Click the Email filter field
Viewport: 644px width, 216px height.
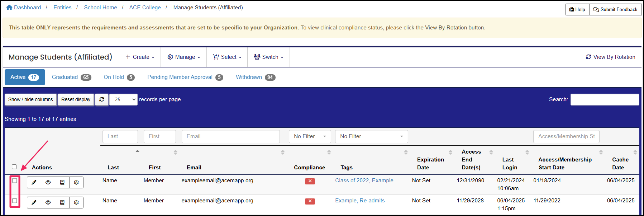[231, 136]
